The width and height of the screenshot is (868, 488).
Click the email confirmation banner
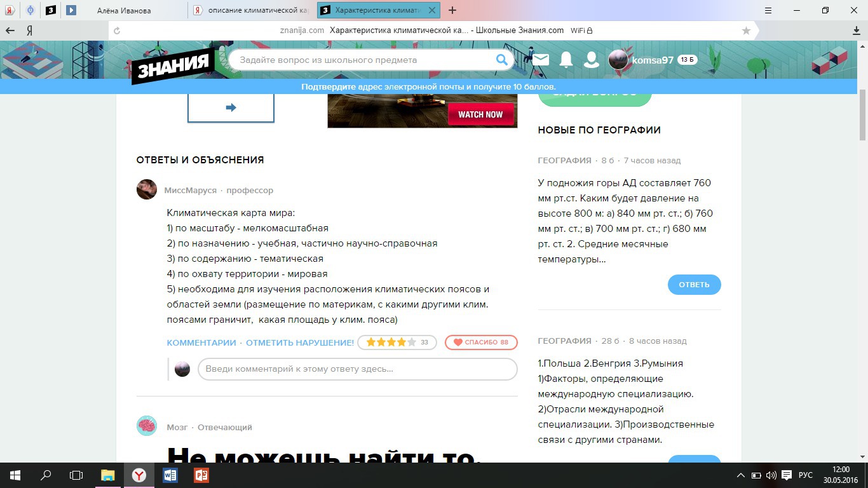[x=429, y=86]
